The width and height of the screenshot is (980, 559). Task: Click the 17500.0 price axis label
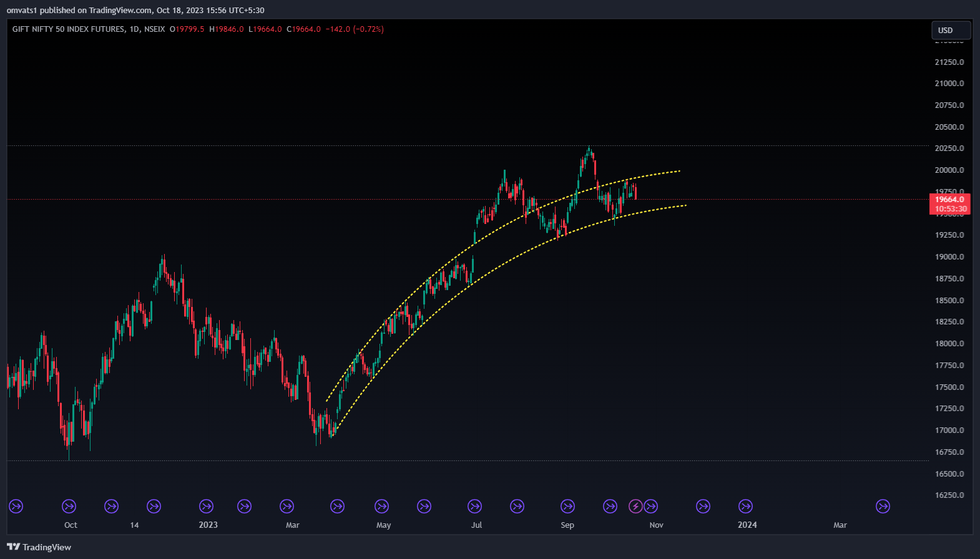click(949, 387)
